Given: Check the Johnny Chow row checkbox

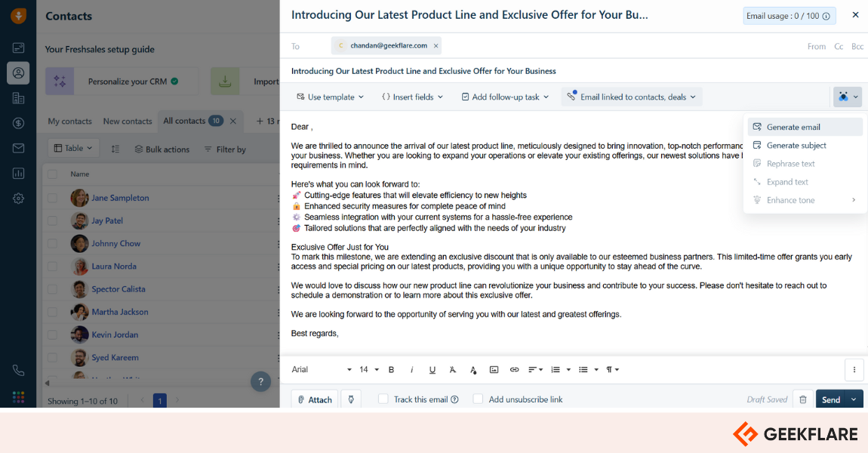Looking at the screenshot, I should coord(53,243).
